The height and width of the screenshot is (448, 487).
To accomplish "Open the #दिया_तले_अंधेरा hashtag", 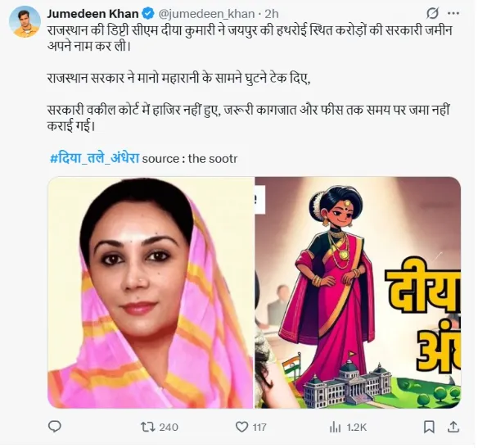I will [95, 158].
